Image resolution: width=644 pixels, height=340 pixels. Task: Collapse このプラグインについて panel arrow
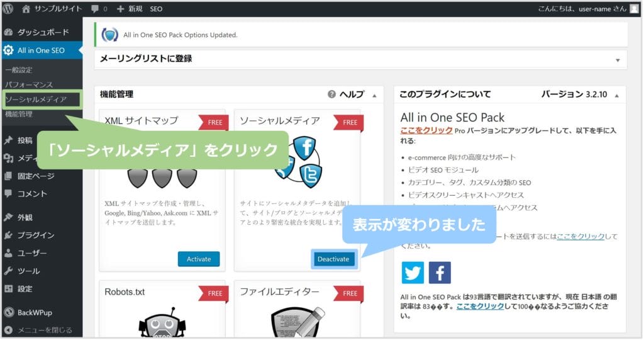617,96
